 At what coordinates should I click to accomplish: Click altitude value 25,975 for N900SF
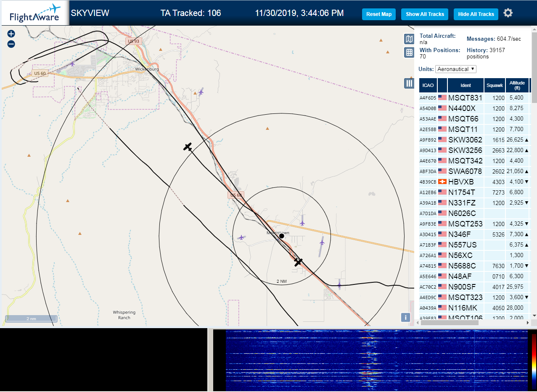pyautogui.click(x=516, y=287)
